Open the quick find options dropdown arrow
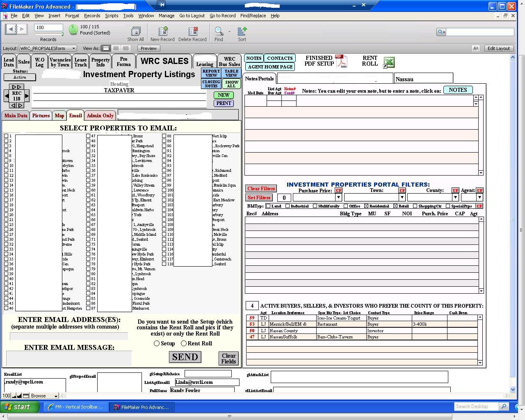 [x=443, y=32]
